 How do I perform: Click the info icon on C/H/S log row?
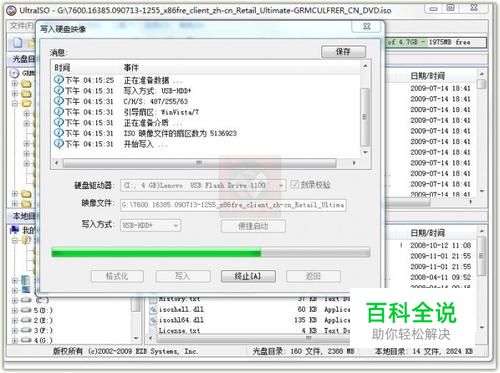coord(59,101)
